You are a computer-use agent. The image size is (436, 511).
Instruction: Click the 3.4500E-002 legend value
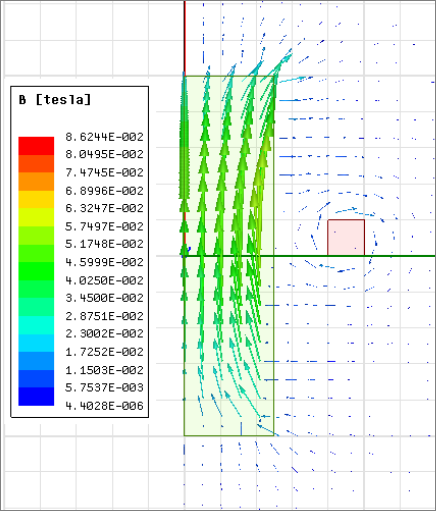104,298
